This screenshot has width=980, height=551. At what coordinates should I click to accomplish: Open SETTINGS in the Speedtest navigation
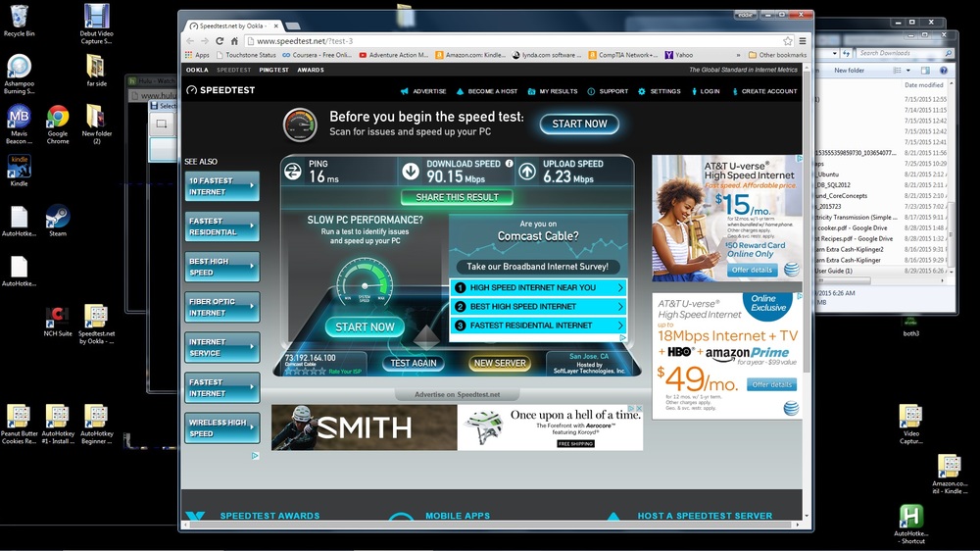659,91
